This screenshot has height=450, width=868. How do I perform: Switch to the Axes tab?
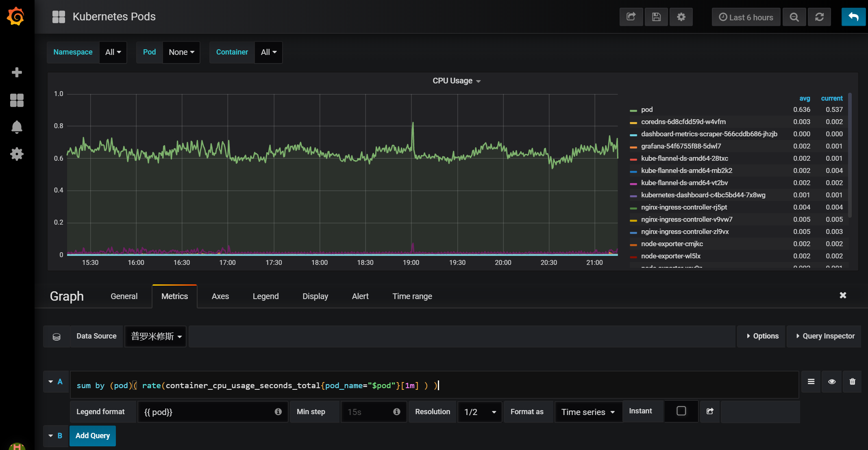pos(220,296)
